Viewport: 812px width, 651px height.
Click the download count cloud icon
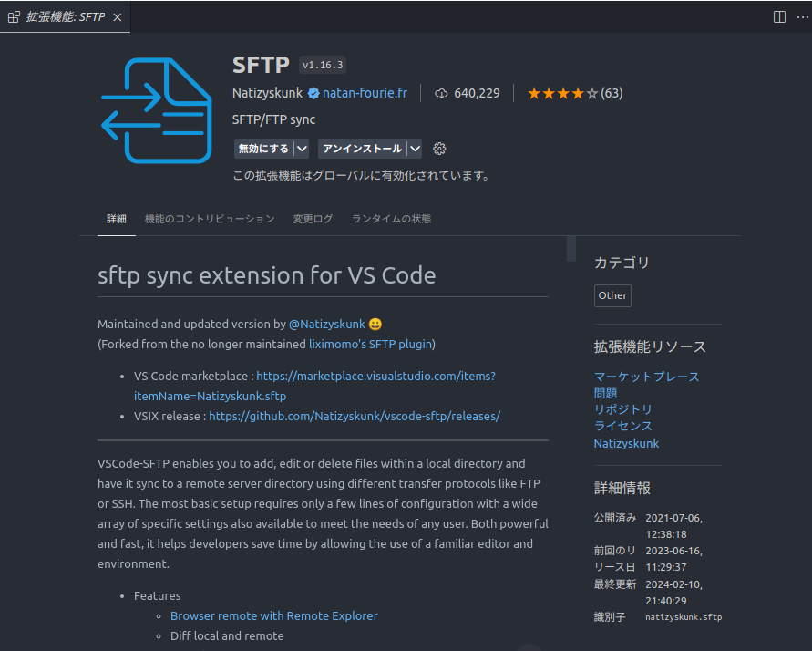(x=441, y=93)
